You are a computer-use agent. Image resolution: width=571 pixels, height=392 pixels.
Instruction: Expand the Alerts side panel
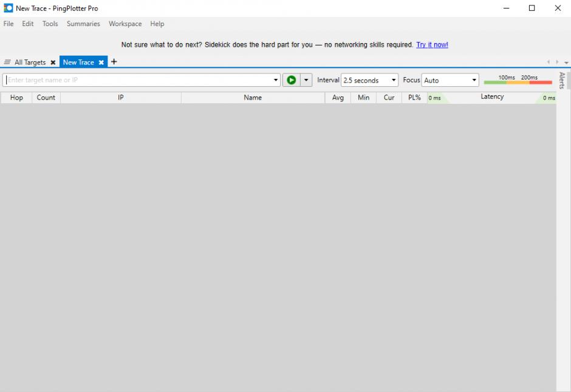(x=562, y=81)
